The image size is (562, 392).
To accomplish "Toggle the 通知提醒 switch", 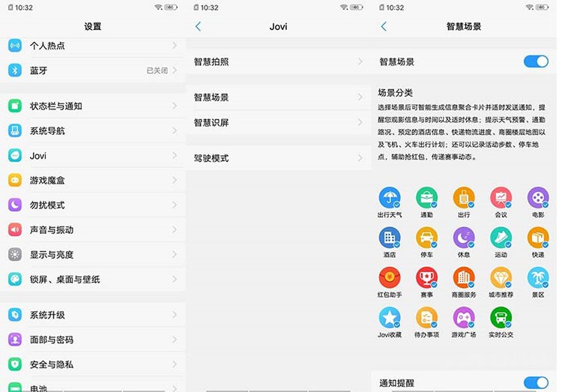I will (x=536, y=383).
